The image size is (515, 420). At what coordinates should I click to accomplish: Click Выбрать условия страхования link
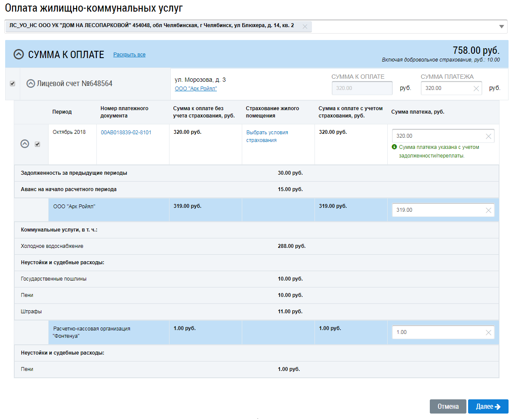click(267, 136)
